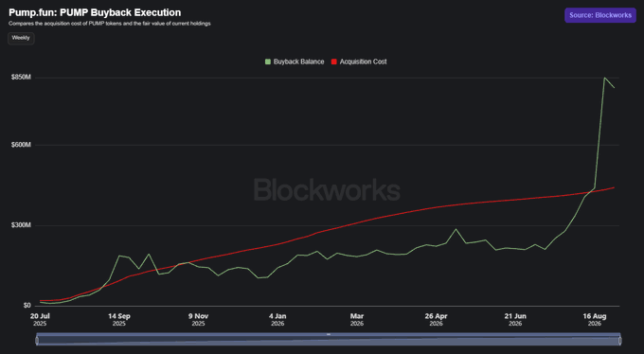
Task: Toggle the Buyback Balance legend entry
Action: point(295,62)
